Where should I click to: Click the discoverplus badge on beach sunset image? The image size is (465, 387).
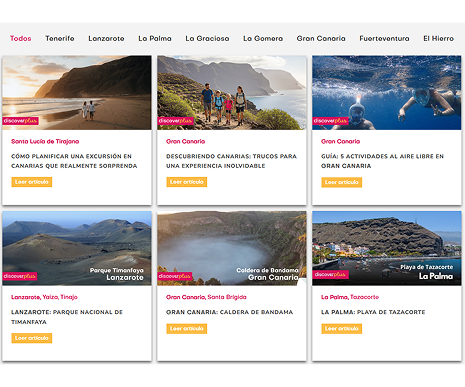pos(20,121)
